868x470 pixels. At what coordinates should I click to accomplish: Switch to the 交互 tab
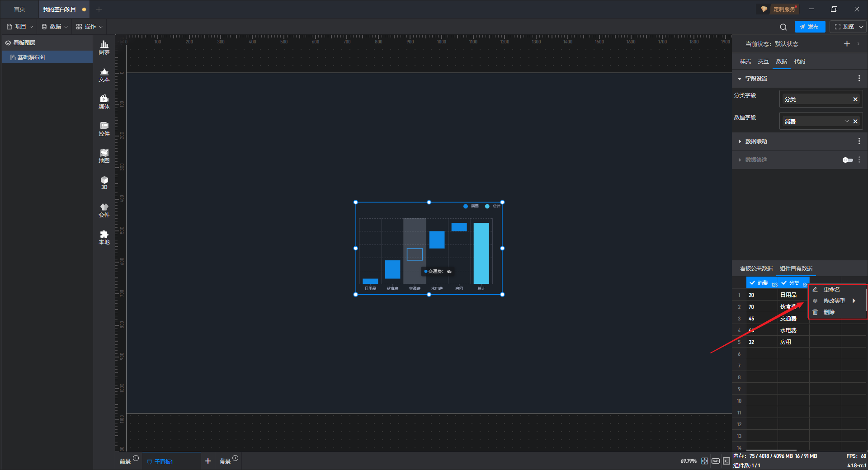click(763, 61)
